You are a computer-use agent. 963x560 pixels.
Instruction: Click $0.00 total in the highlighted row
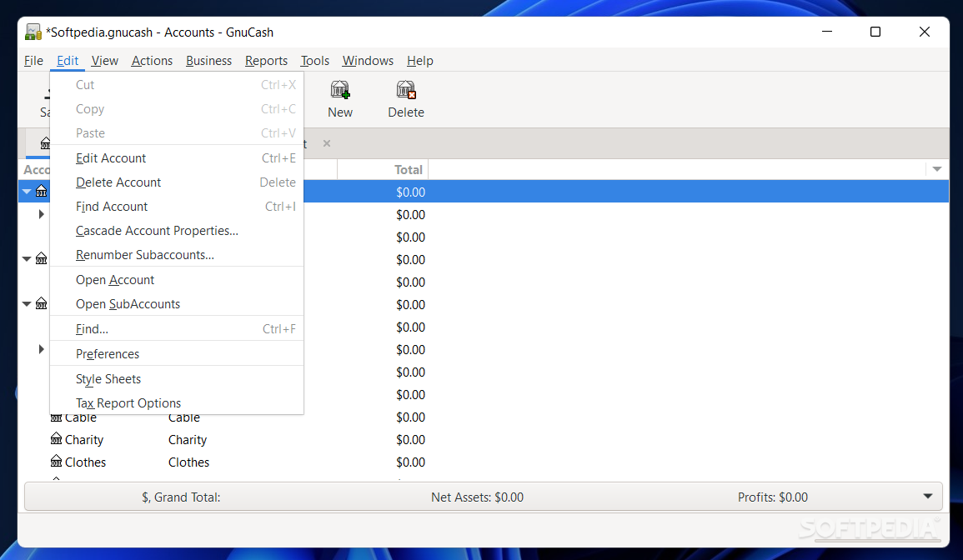[410, 192]
